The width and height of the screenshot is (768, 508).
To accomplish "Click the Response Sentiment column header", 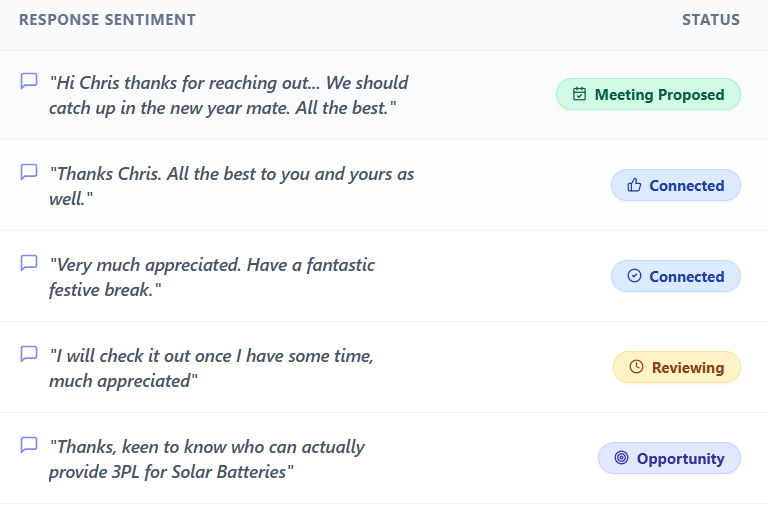I will click(x=107, y=20).
